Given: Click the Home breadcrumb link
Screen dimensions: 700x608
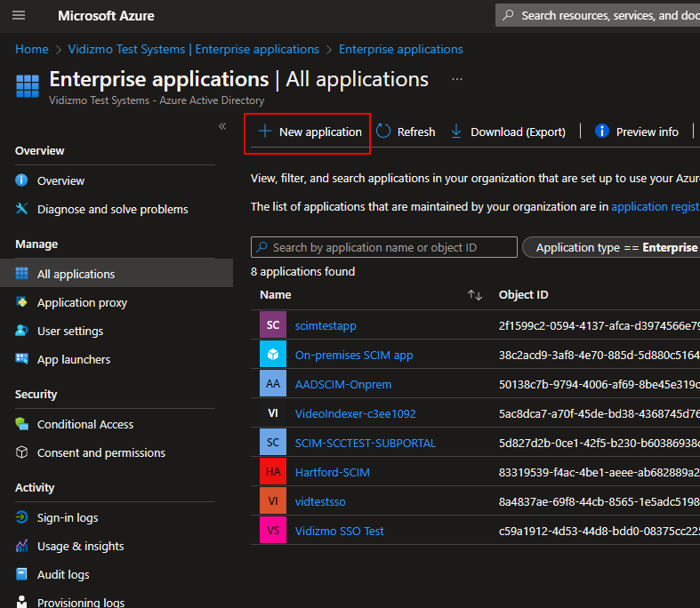Looking at the screenshot, I should click(x=32, y=49).
